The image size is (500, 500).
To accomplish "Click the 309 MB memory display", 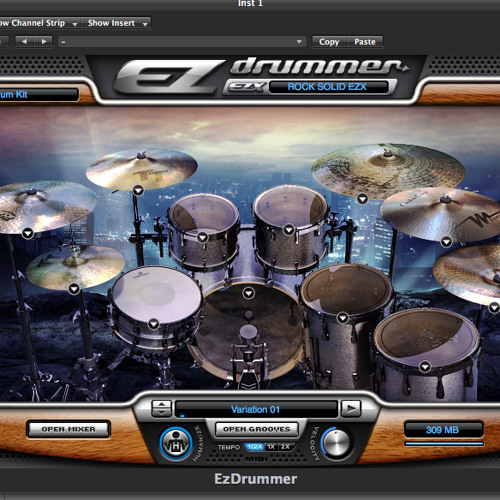I will [443, 430].
